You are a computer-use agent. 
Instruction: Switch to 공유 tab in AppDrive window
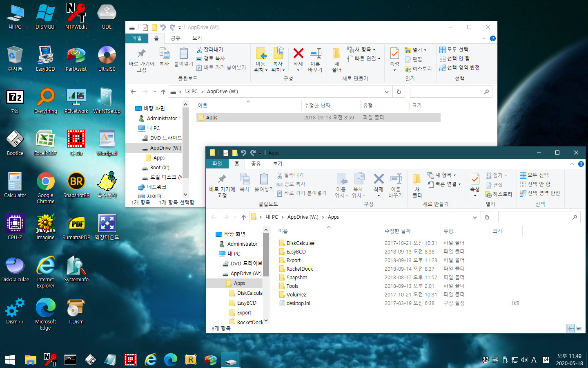(175, 38)
